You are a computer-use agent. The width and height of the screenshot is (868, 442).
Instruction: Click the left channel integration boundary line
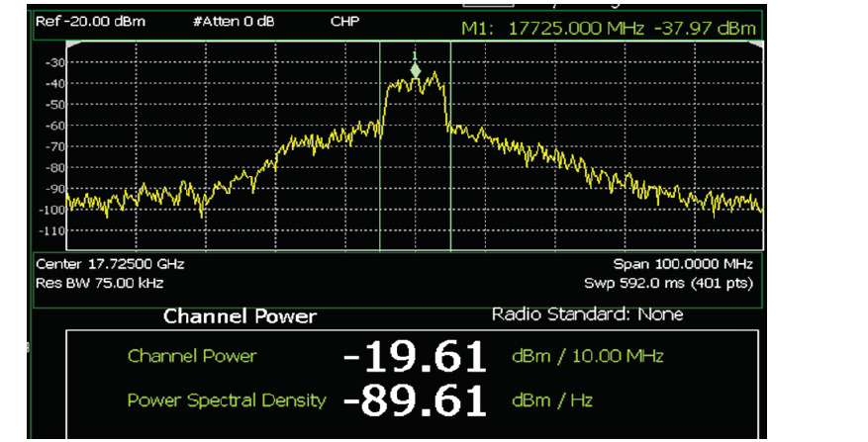click(380, 146)
